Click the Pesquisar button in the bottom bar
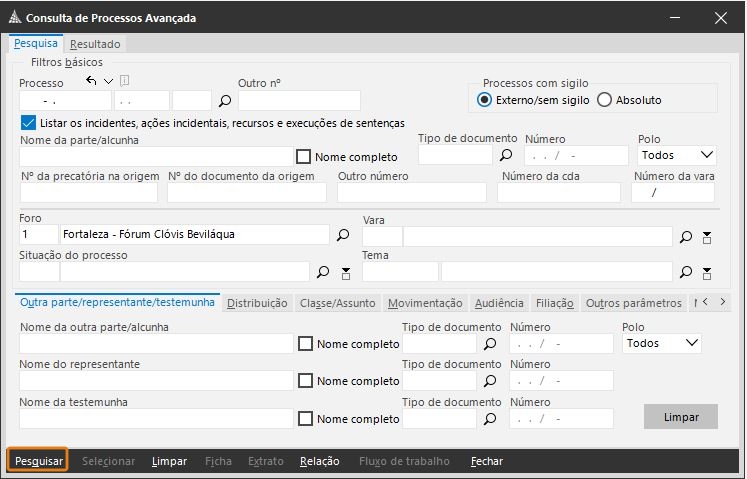This screenshot has width=747, height=479. (39, 461)
